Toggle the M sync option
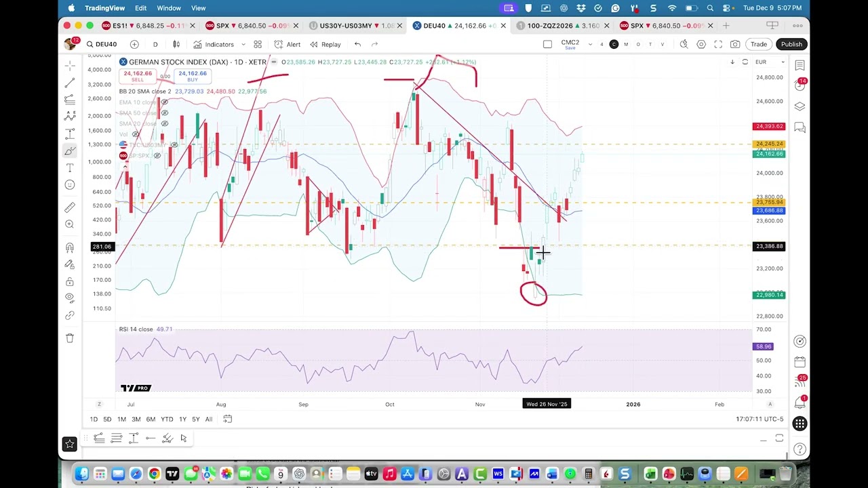 click(x=626, y=44)
